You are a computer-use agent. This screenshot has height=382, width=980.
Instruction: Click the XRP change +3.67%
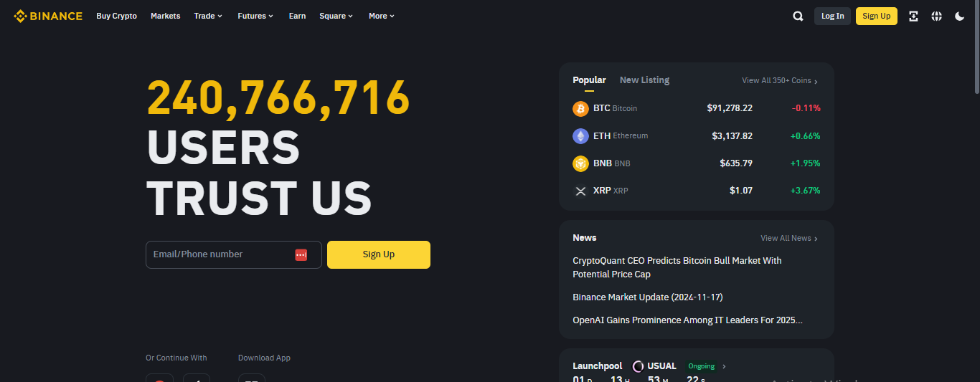coord(805,191)
